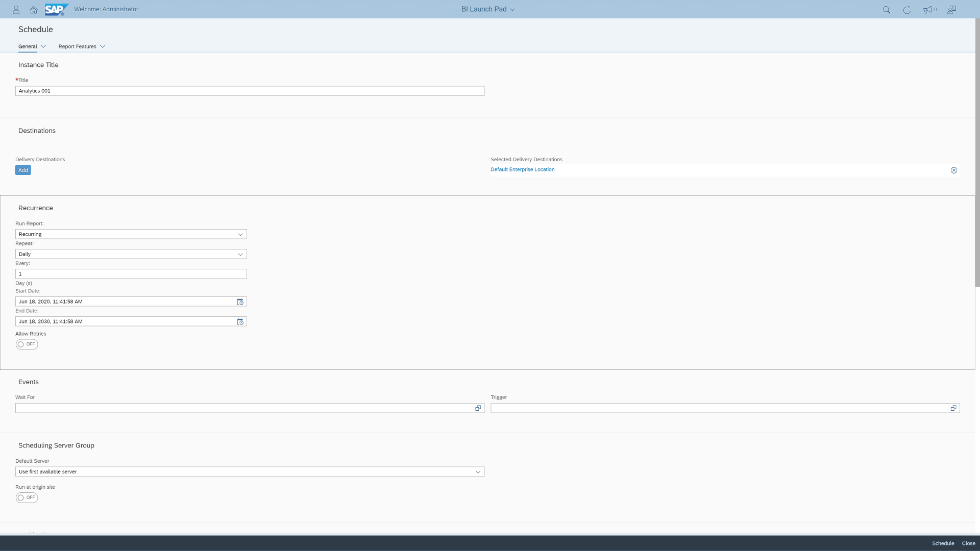
Task: Remove Default Enterprise Location with the X icon
Action: tap(954, 170)
